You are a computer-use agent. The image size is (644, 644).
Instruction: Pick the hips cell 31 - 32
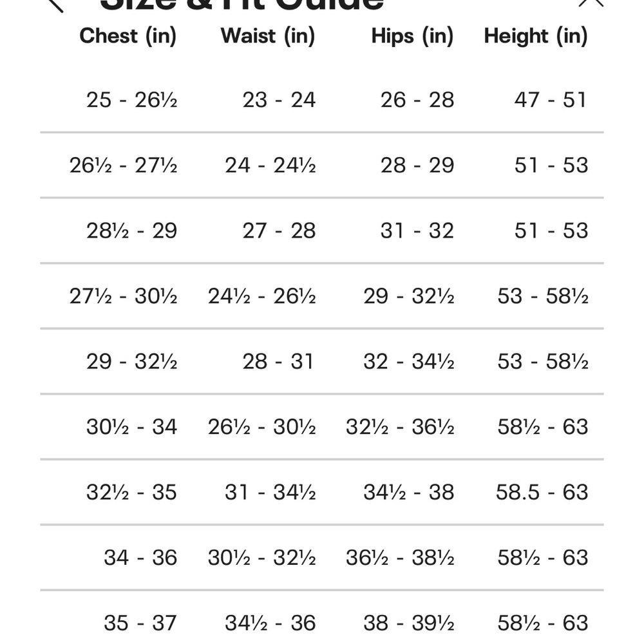417,231
